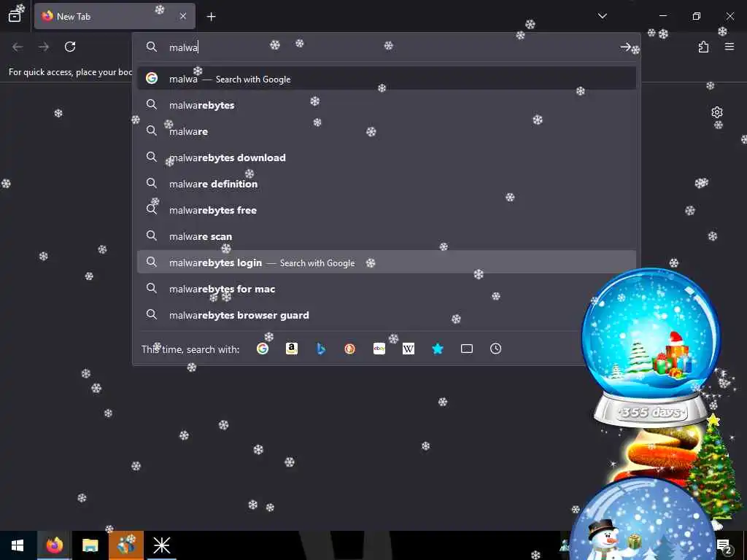Search open tabs with tab icon
The height and width of the screenshot is (560, 747).
pos(467,349)
